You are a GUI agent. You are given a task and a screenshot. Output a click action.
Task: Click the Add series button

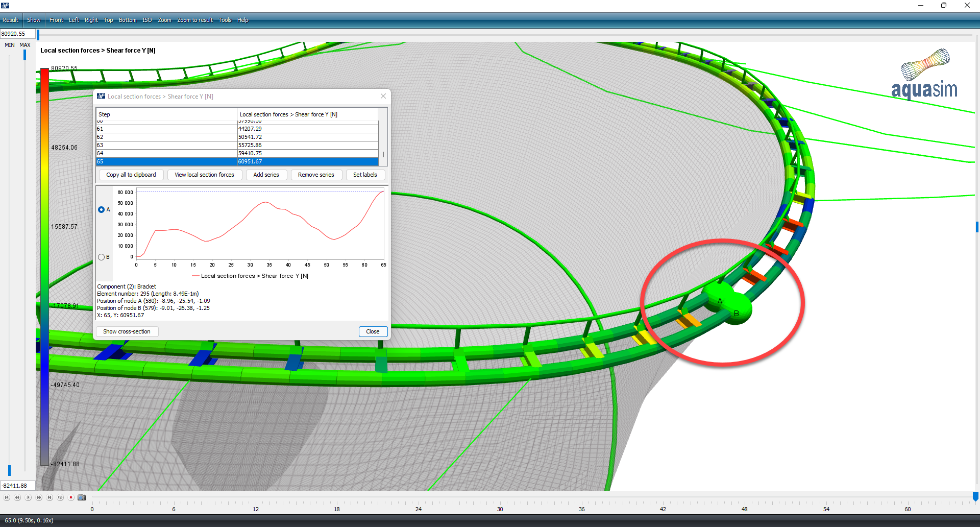point(266,175)
